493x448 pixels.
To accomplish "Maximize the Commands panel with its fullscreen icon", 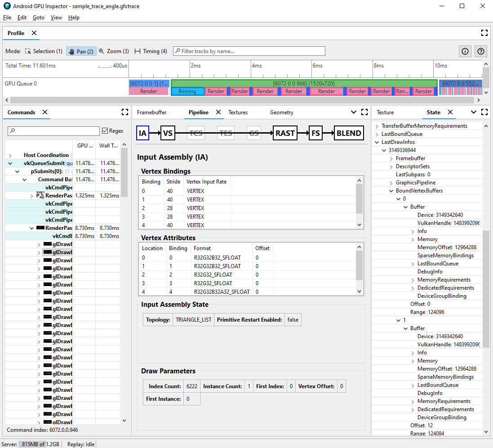I will [x=125, y=112].
